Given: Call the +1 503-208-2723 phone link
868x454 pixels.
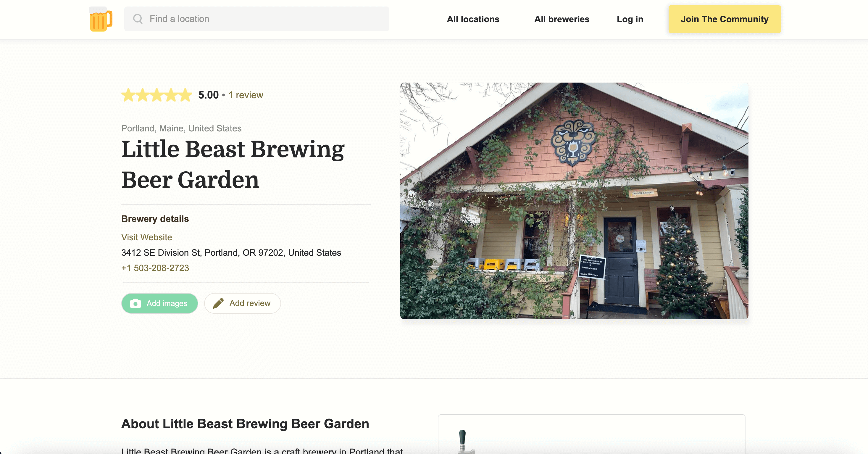Looking at the screenshot, I should point(155,268).
